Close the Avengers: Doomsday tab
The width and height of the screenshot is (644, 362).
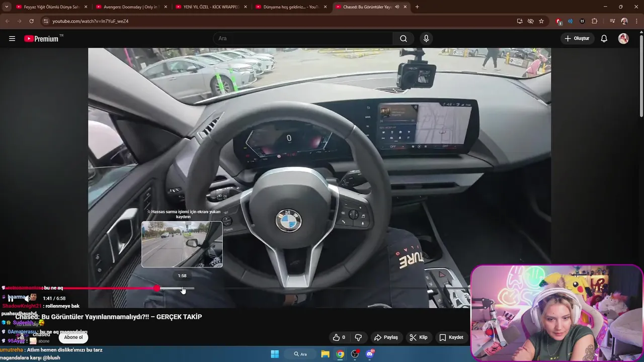(166, 7)
